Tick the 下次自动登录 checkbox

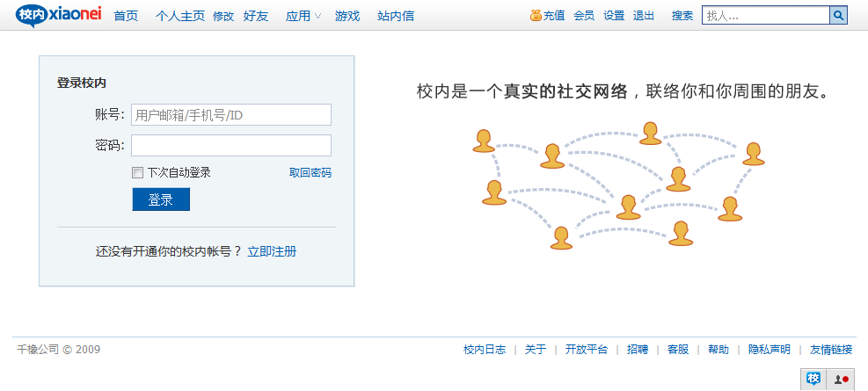point(137,173)
